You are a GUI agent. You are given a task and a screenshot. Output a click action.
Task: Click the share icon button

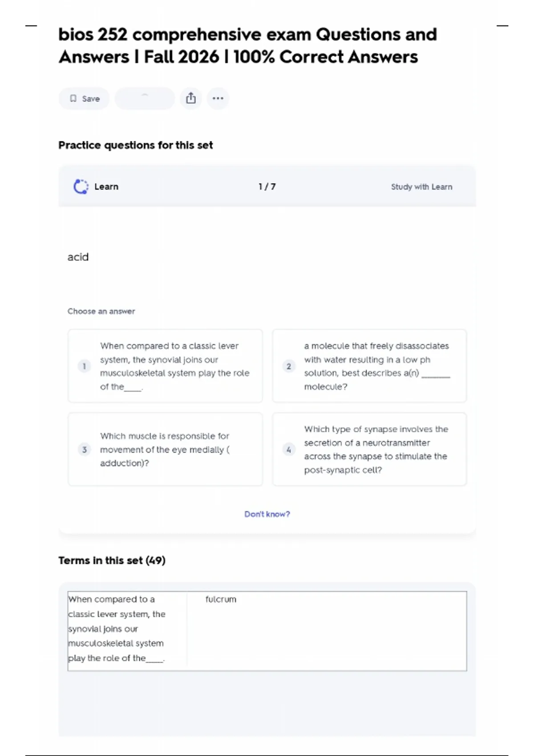click(191, 98)
